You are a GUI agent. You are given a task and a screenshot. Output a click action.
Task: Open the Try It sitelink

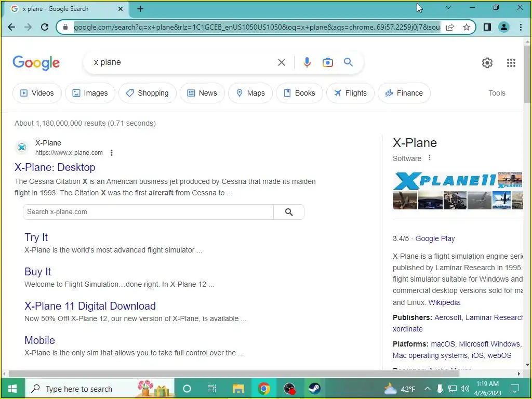pyautogui.click(x=36, y=237)
